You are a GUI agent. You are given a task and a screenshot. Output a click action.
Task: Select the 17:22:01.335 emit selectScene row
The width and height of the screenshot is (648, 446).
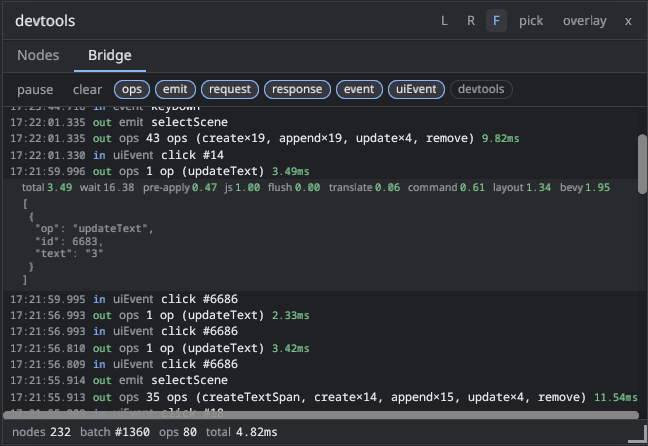pyautogui.click(x=320, y=122)
